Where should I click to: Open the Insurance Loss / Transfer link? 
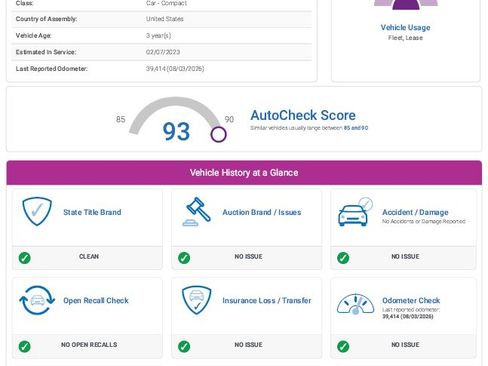point(267,301)
